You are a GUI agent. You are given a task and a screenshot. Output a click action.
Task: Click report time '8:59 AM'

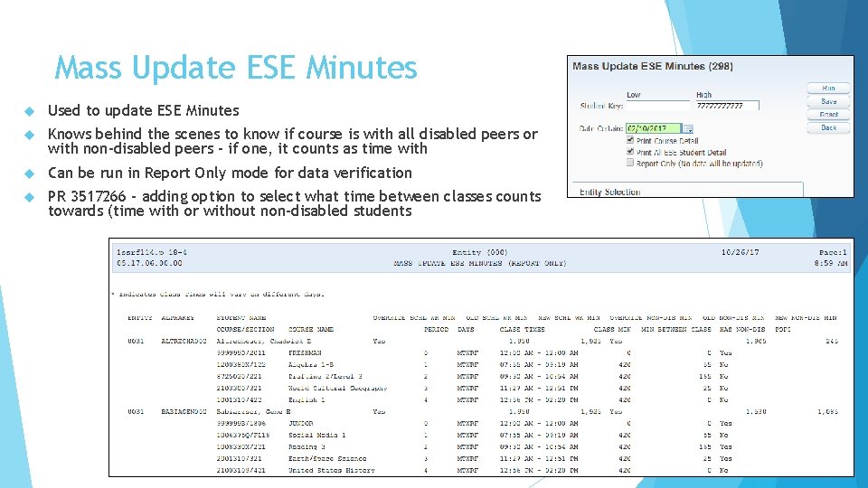pyautogui.click(x=830, y=263)
